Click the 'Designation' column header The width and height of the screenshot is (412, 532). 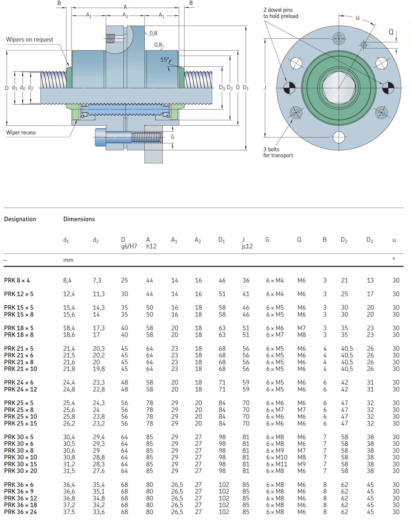click(20, 219)
